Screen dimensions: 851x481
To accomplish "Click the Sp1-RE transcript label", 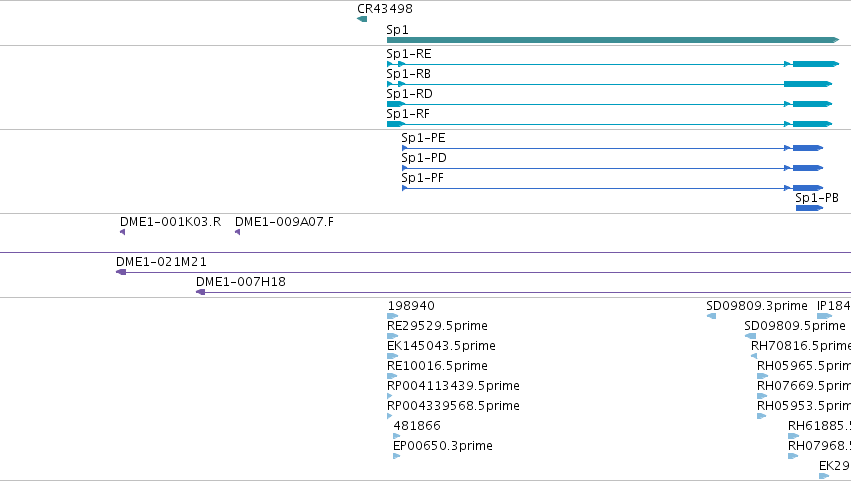I will point(409,54).
